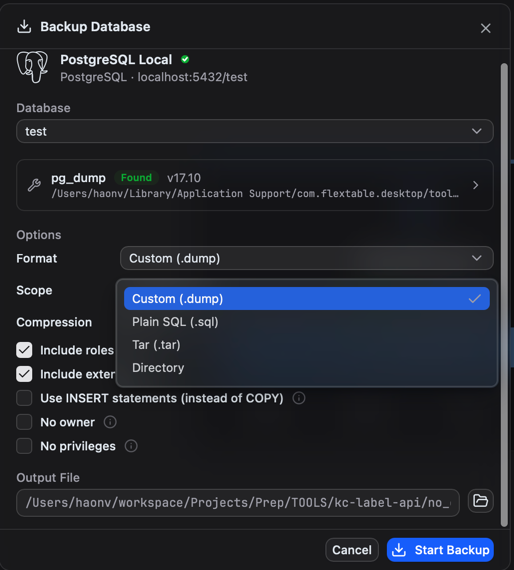Click the wrench icon beside pg_dump
Viewport: 514px width, 570px height.
(x=35, y=185)
